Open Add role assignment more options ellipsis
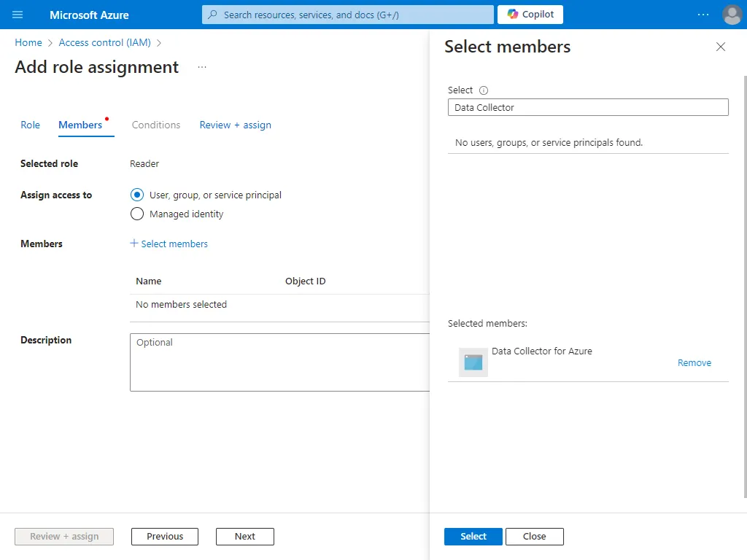 [202, 67]
